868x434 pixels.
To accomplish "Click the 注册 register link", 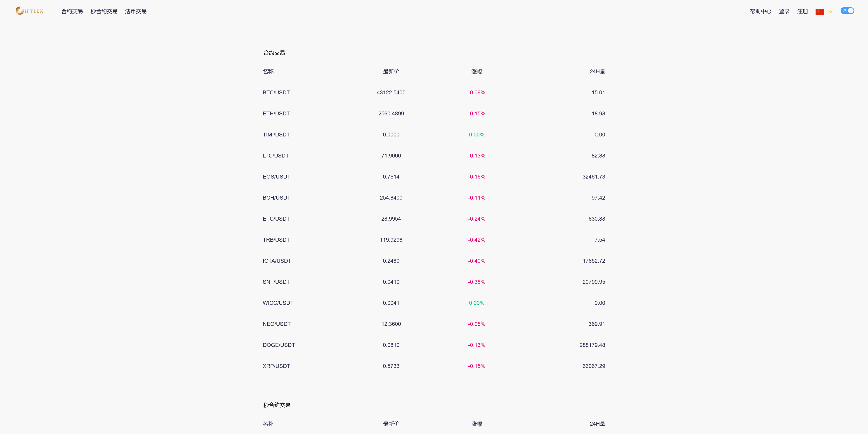I will (802, 11).
